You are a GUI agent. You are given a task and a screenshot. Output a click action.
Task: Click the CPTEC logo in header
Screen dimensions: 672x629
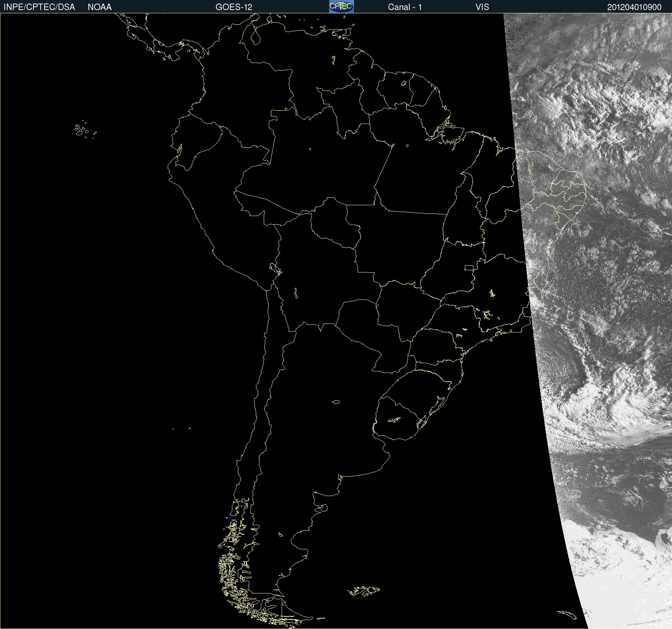coord(341,6)
